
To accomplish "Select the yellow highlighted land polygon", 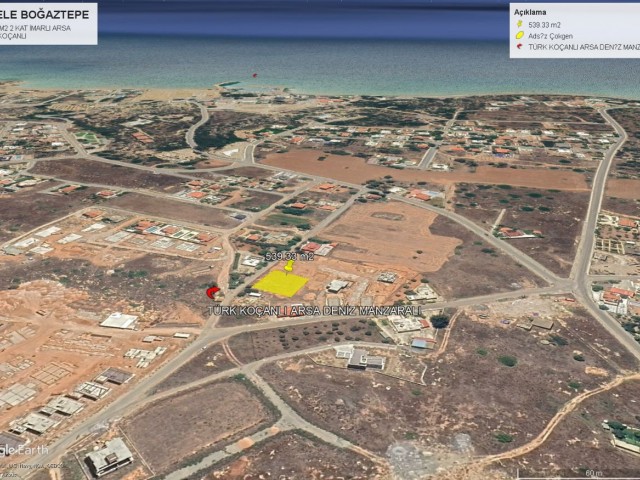I will (280, 283).
